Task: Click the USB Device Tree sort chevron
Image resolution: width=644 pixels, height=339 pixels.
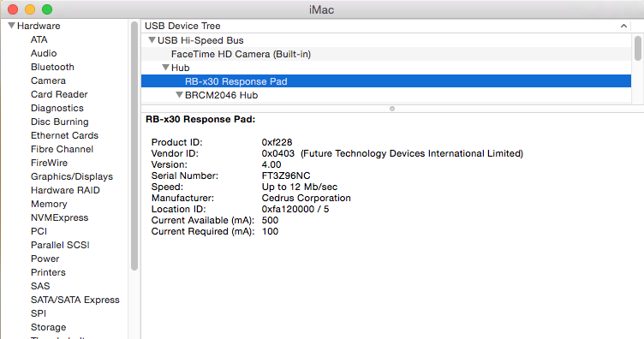Action: coord(623,26)
